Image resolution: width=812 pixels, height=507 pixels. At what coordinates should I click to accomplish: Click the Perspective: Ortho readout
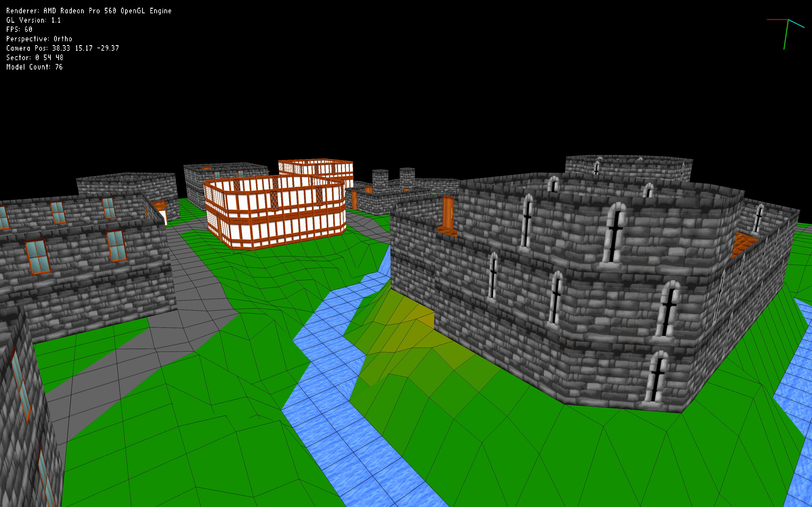[x=39, y=39]
